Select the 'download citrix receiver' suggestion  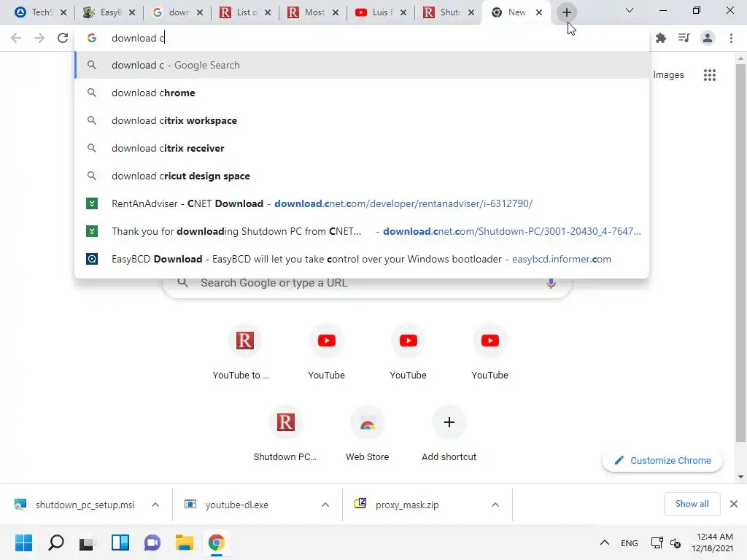(362, 148)
